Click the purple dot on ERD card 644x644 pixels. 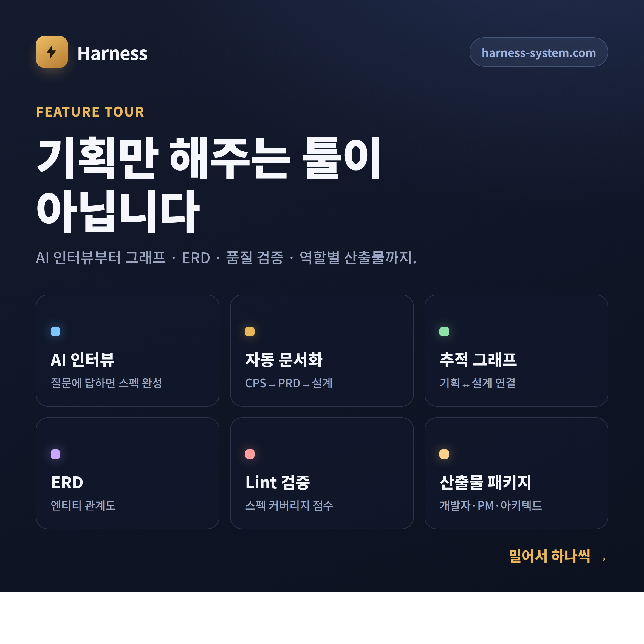point(55,454)
